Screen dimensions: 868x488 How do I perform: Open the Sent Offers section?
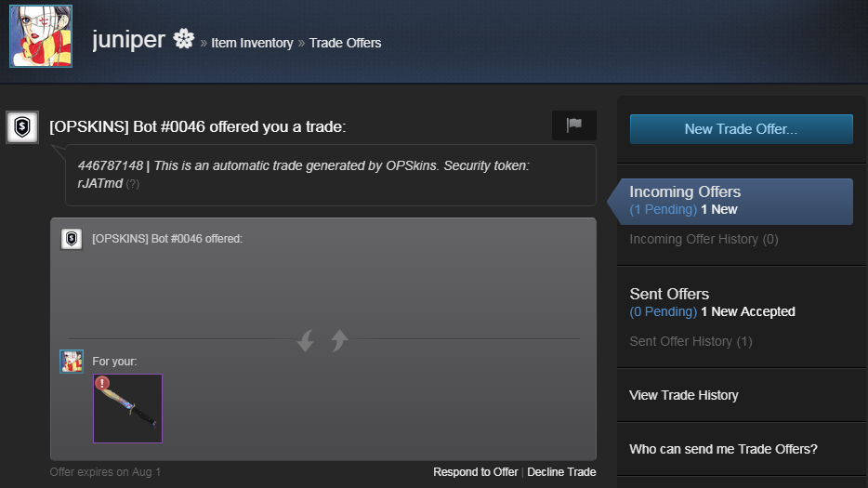(x=669, y=294)
